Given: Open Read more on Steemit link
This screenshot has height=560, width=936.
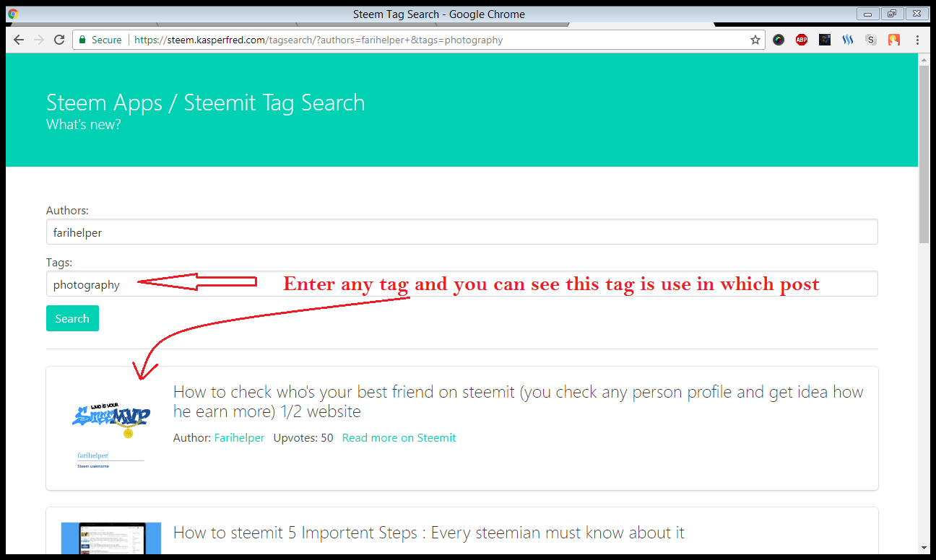Looking at the screenshot, I should [x=399, y=437].
